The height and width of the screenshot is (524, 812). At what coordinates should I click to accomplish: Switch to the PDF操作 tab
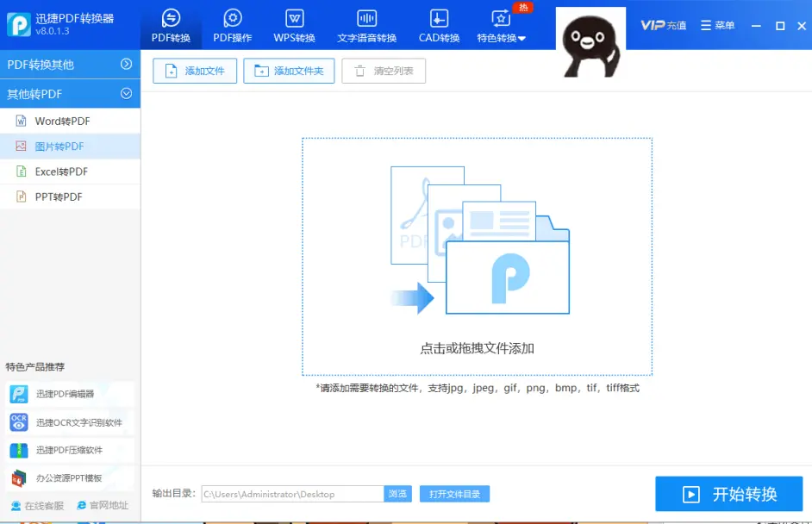click(x=233, y=25)
